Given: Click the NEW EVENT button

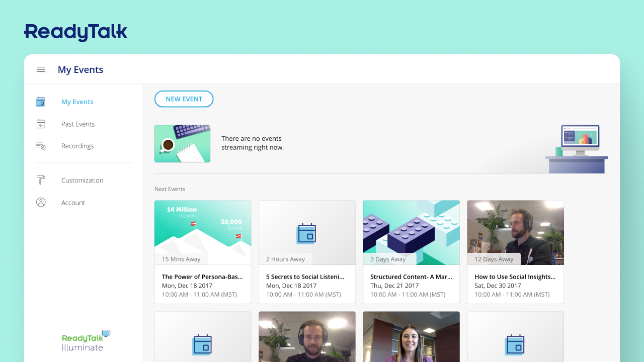Looking at the screenshot, I should (x=184, y=99).
